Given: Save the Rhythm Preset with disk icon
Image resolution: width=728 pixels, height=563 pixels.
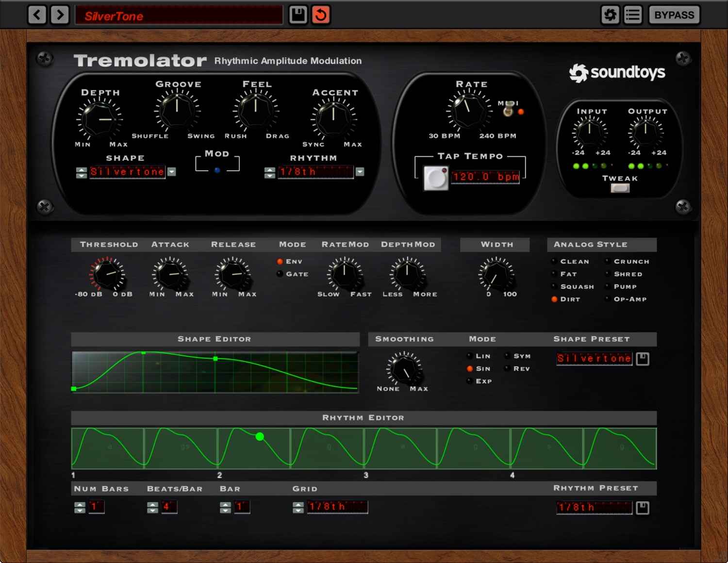Looking at the screenshot, I should coord(643,508).
